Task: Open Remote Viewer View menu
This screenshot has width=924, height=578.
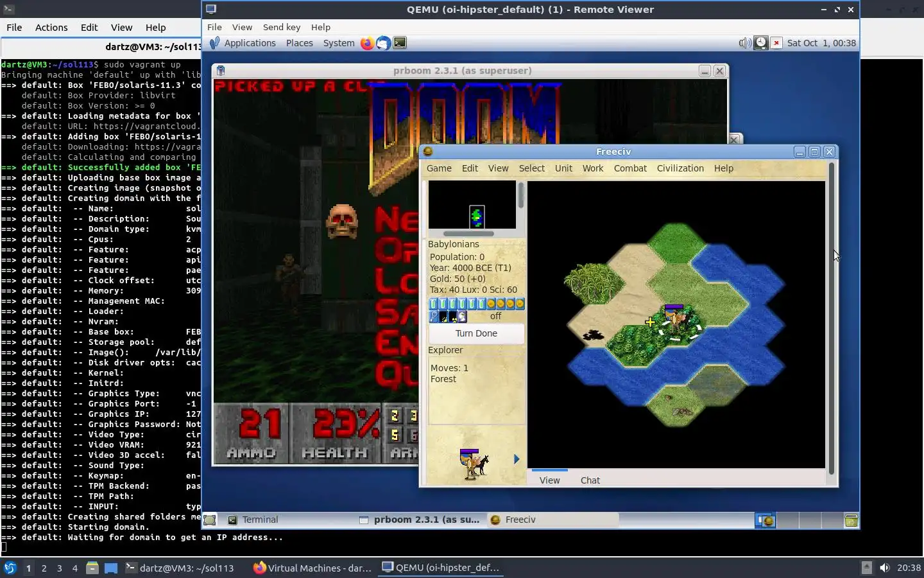Action: [242, 27]
